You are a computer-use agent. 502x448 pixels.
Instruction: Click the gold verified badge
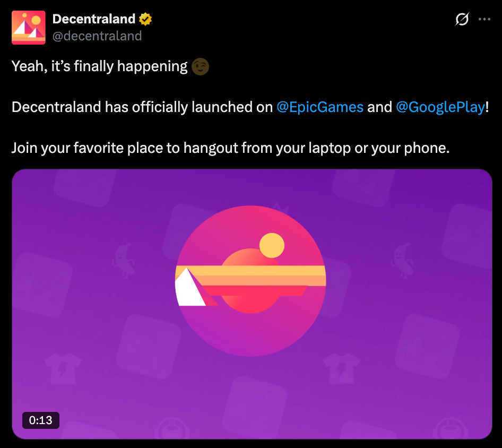tap(145, 20)
